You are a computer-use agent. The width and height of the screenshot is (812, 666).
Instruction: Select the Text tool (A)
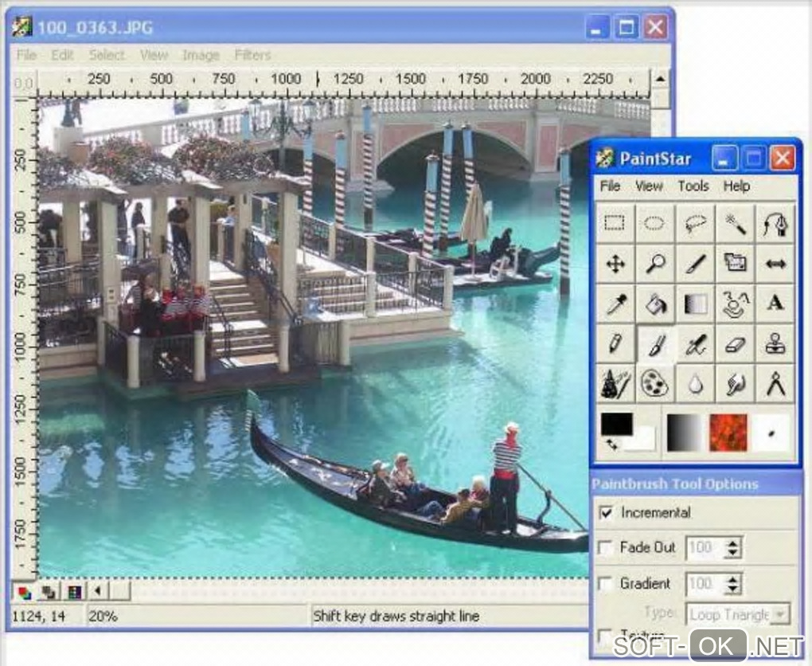pyautogui.click(x=775, y=304)
